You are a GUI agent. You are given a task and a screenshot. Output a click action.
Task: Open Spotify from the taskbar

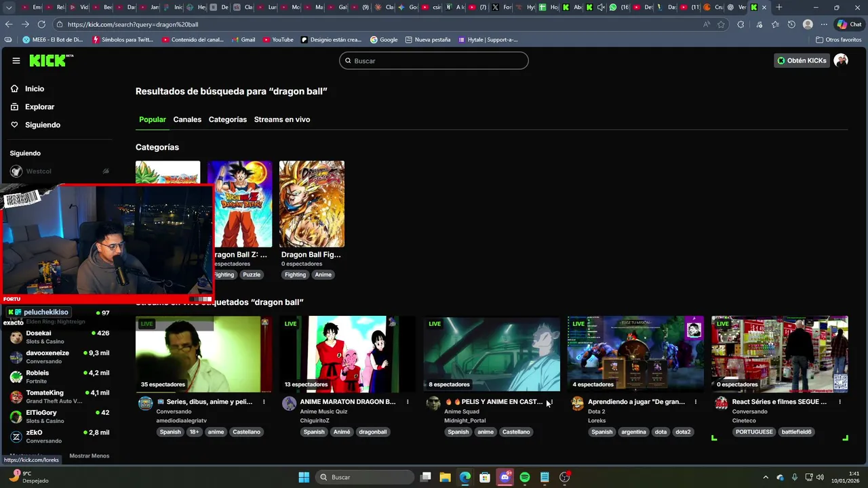[524, 477]
